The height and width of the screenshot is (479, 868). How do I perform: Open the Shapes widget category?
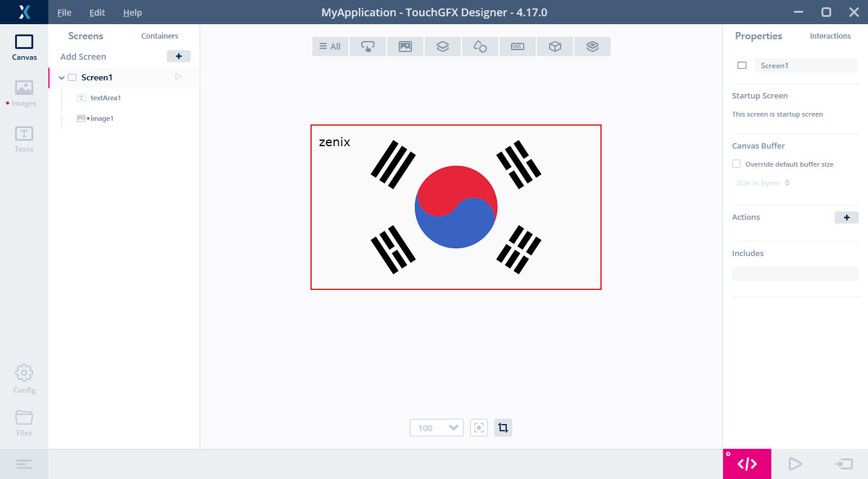pyautogui.click(x=480, y=47)
